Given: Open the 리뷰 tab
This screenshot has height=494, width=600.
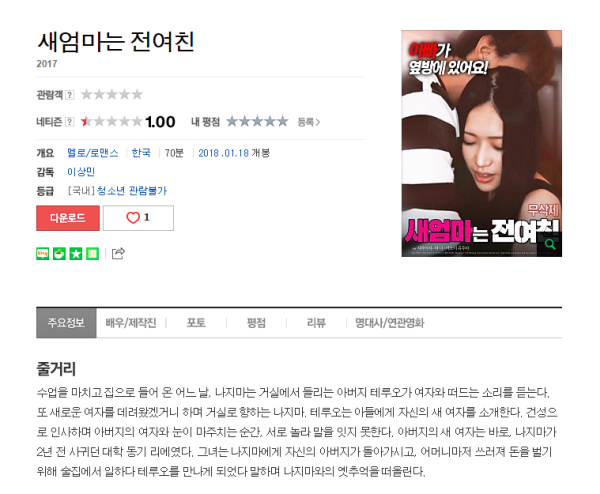Looking at the screenshot, I should [316, 323].
